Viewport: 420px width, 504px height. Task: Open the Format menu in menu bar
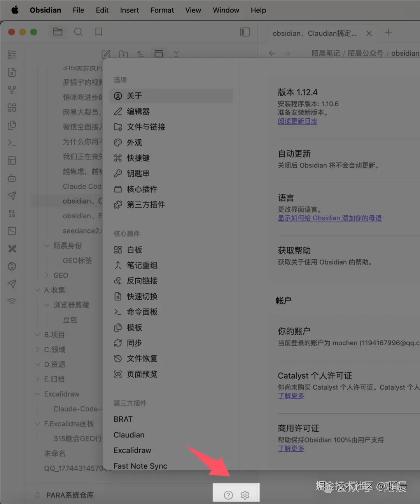[162, 10]
